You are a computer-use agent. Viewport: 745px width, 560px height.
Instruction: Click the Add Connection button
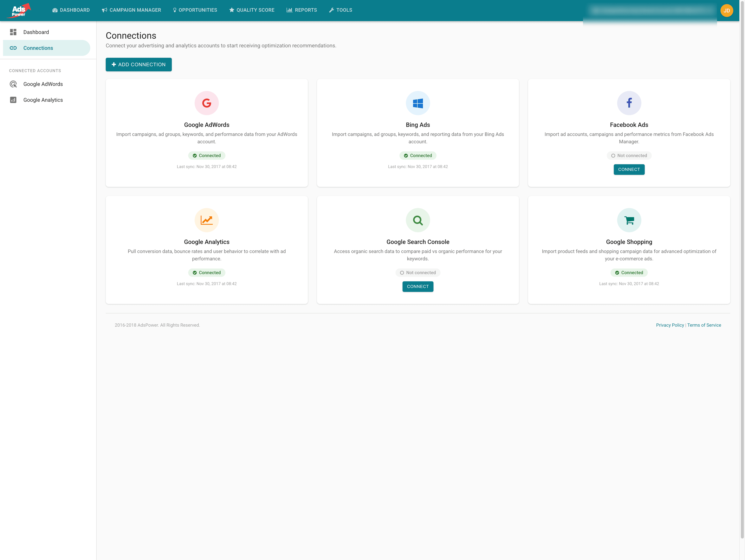click(x=138, y=64)
